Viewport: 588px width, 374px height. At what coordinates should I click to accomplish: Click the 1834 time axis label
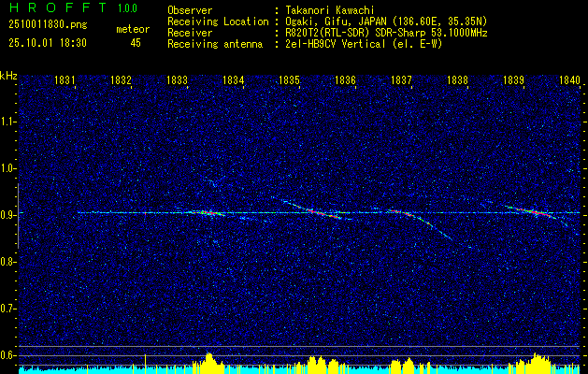coord(234,79)
